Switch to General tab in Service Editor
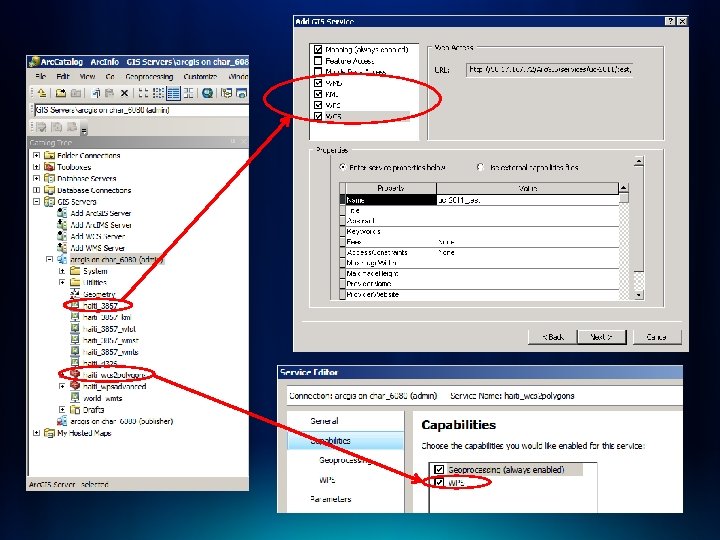Viewport: 720px width, 540px height. click(x=324, y=421)
